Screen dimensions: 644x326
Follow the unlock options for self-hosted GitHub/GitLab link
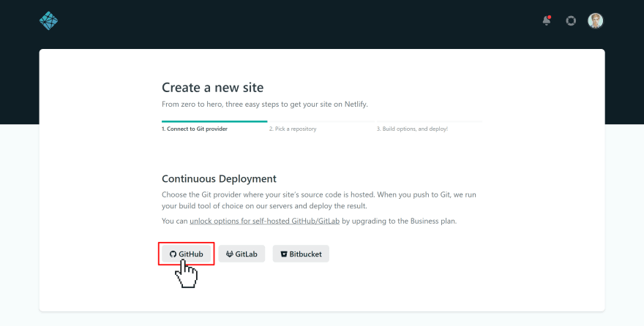(x=264, y=221)
